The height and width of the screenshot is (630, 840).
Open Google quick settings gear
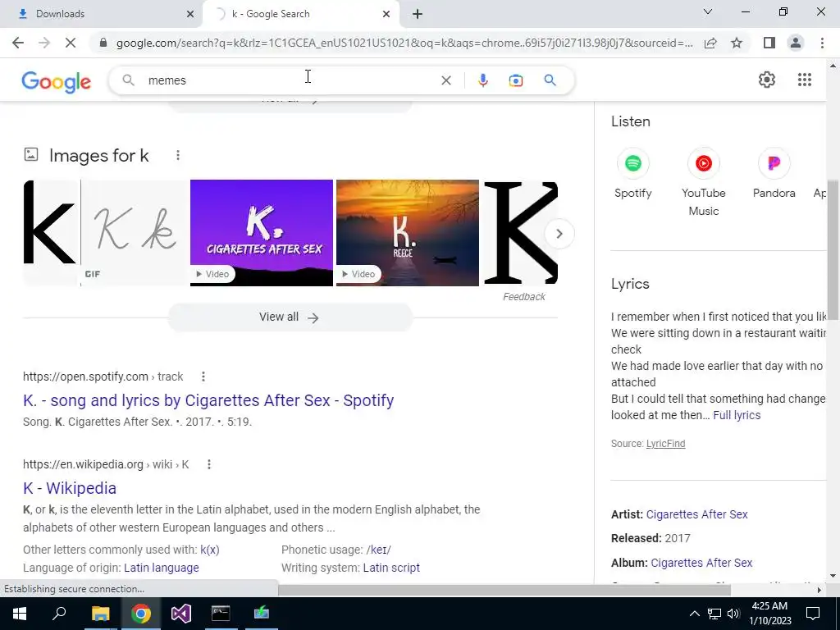(767, 80)
